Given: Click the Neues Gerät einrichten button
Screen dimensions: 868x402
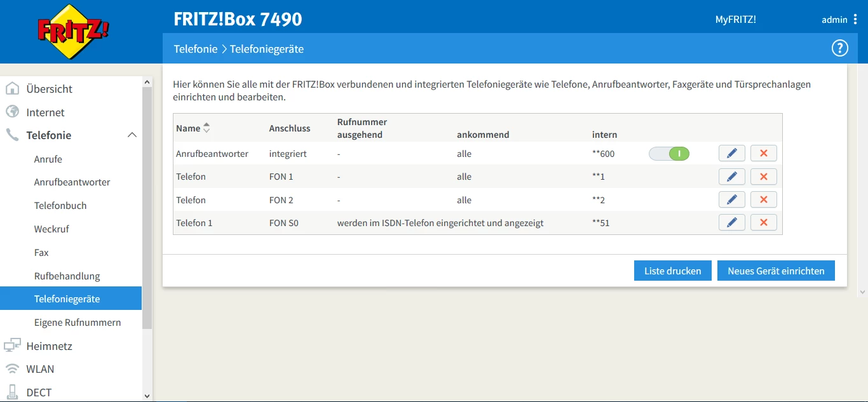Looking at the screenshot, I should [776, 271].
